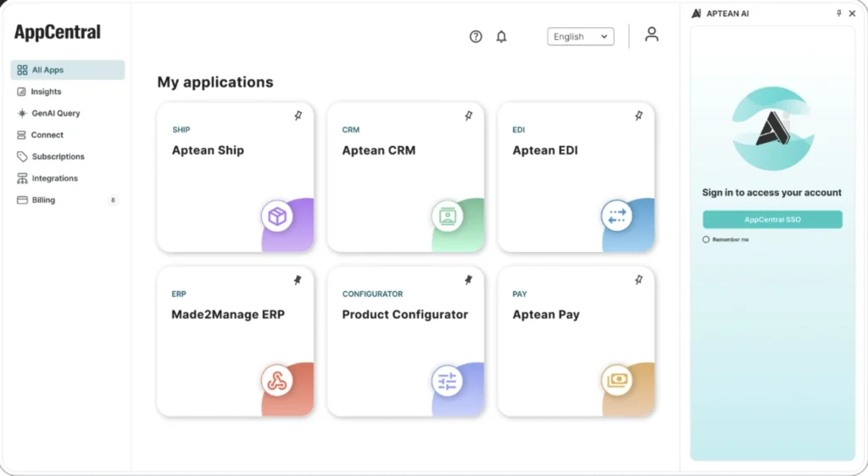Pin the Aptean CRM card
This screenshot has width=868, height=476.
point(468,115)
